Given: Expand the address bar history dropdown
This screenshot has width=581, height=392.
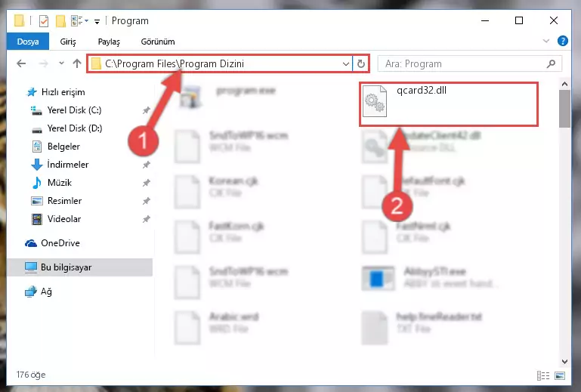Looking at the screenshot, I should click(346, 63).
